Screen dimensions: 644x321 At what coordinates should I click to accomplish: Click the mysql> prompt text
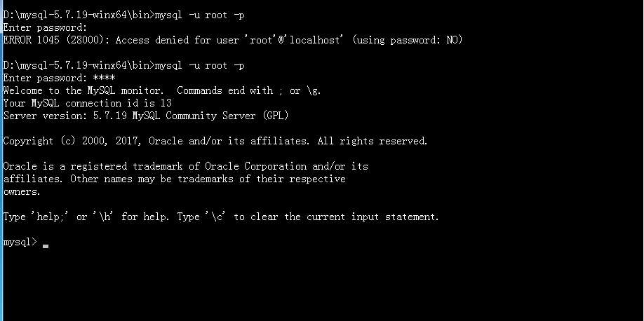(x=20, y=243)
